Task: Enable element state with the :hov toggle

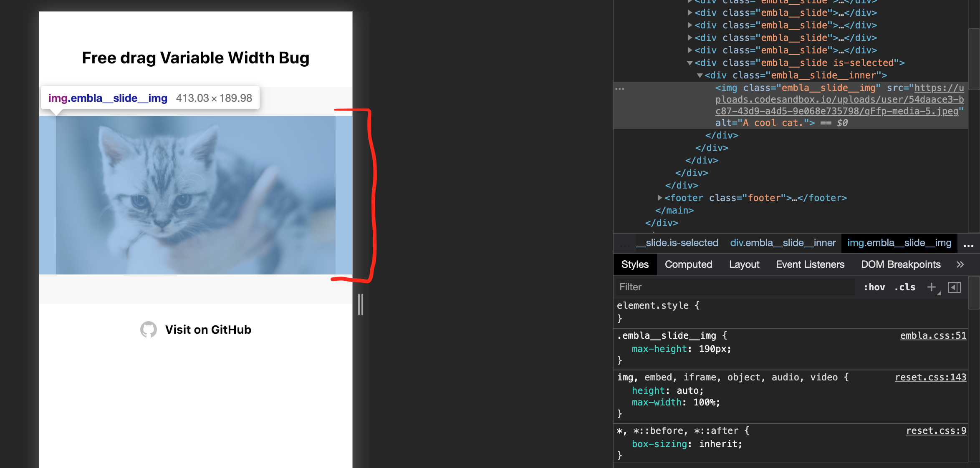Action: click(874, 287)
